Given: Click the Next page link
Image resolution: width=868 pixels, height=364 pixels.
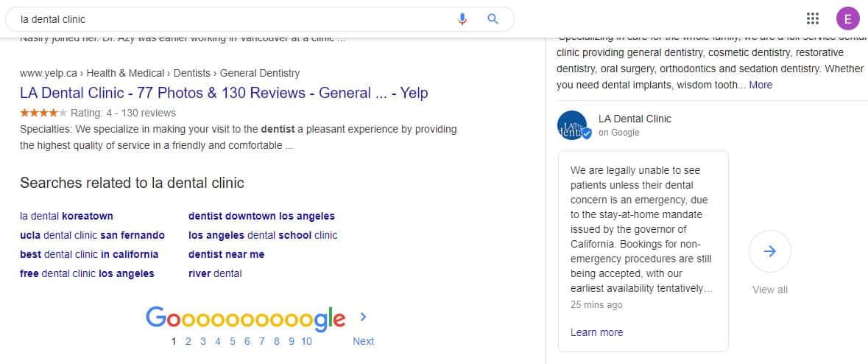Looking at the screenshot, I should coord(363,341).
